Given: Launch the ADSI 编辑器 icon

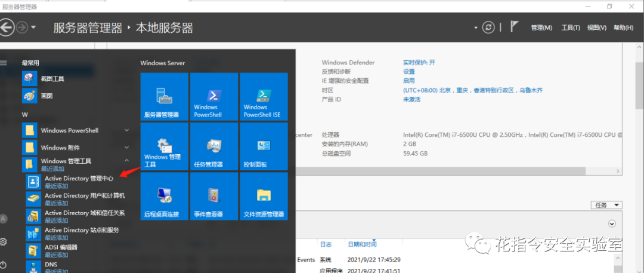Looking at the screenshot, I should pos(32,250).
